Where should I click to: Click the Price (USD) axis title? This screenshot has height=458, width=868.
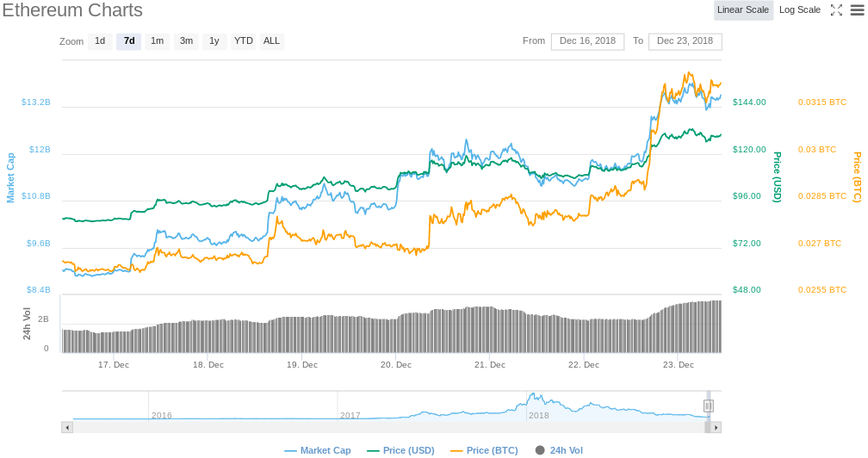(x=777, y=177)
